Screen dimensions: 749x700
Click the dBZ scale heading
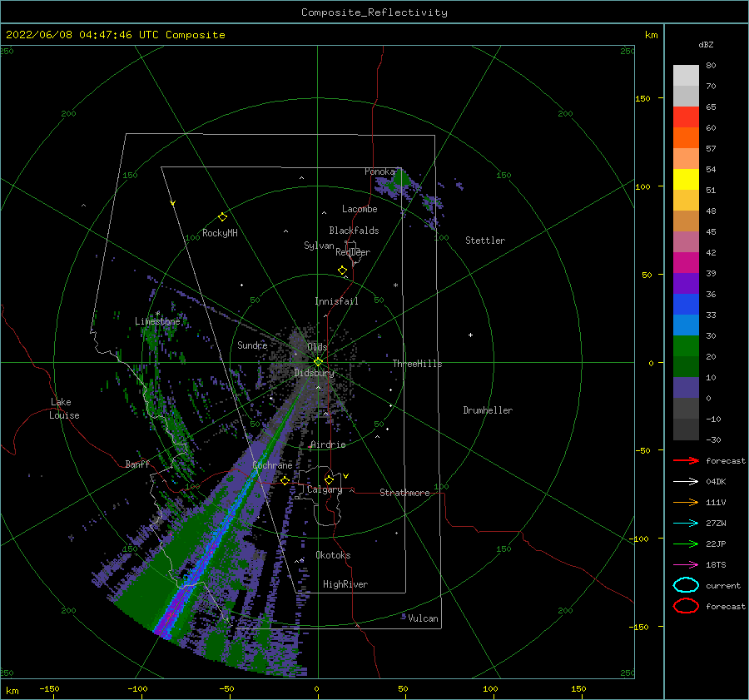[706, 44]
